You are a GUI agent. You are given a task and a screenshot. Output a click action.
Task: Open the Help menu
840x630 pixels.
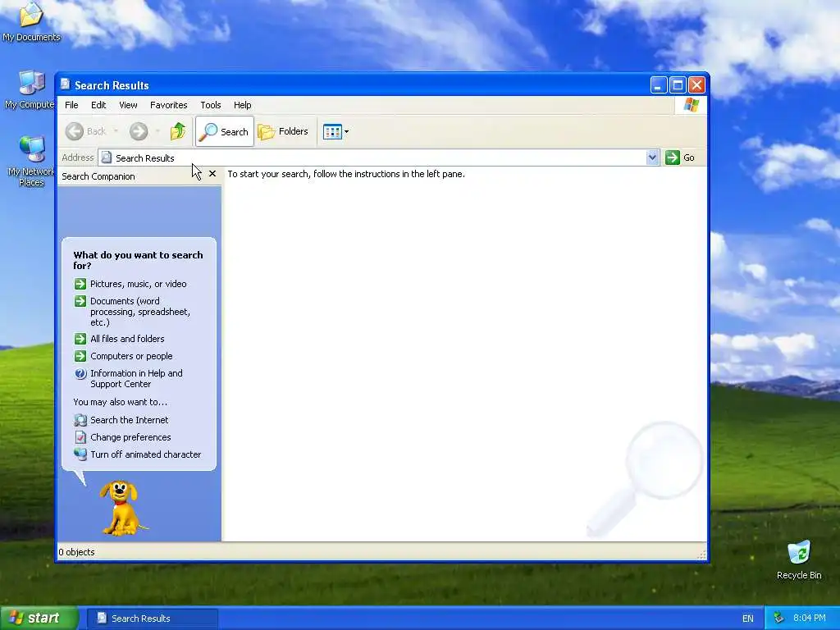pos(242,105)
